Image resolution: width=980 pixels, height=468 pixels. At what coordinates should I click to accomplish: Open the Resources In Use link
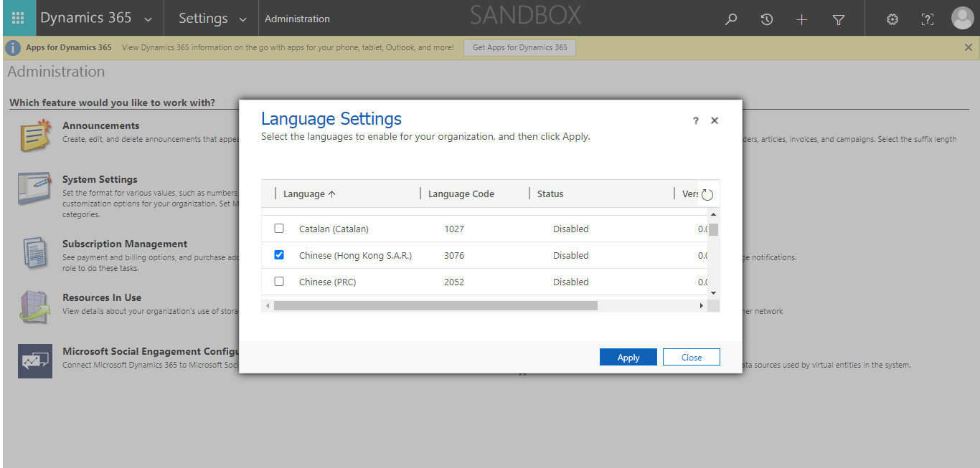click(x=102, y=297)
